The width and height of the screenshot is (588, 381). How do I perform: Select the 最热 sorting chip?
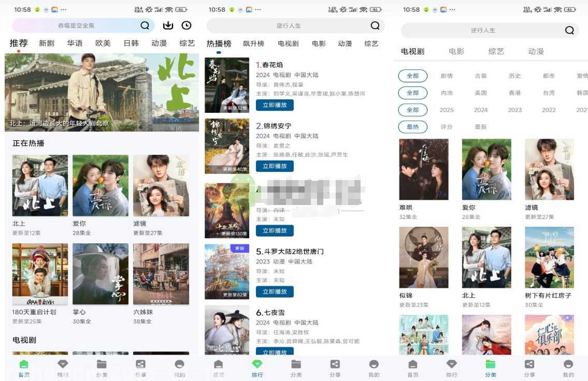(413, 127)
